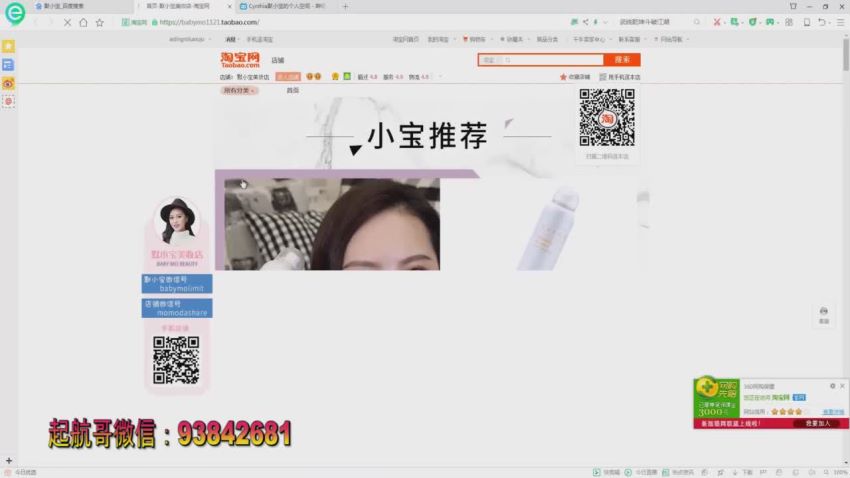The height and width of the screenshot is (478, 850).
Task: Open the browser hamburger menu
Action: coord(840,22)
